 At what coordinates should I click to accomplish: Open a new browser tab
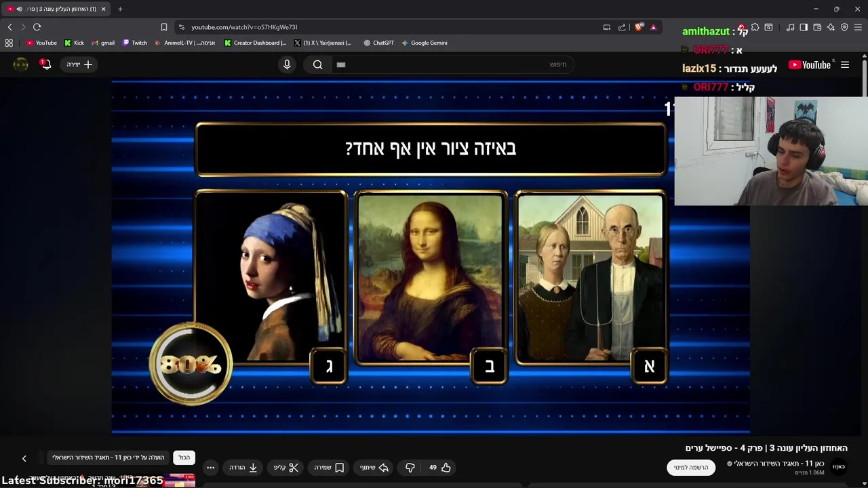click(120, 9)
